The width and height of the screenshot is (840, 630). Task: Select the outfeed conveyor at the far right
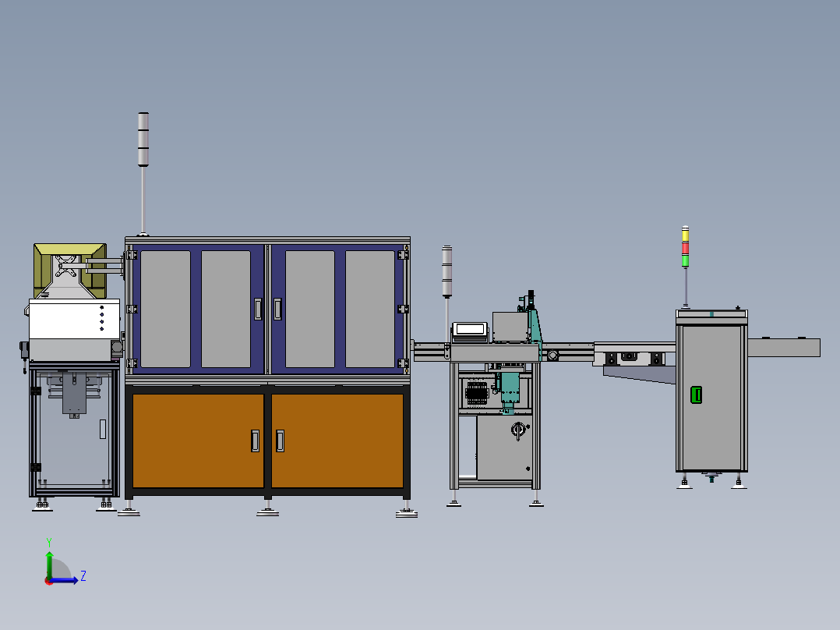coord(784,347)
